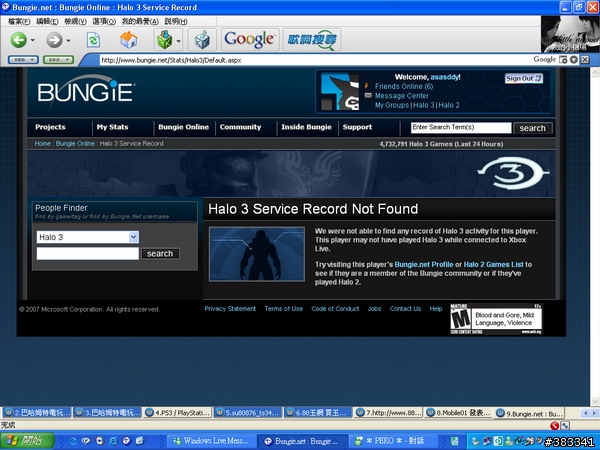
Task: Open the Halo 2 Games List link
Action: 493,264
